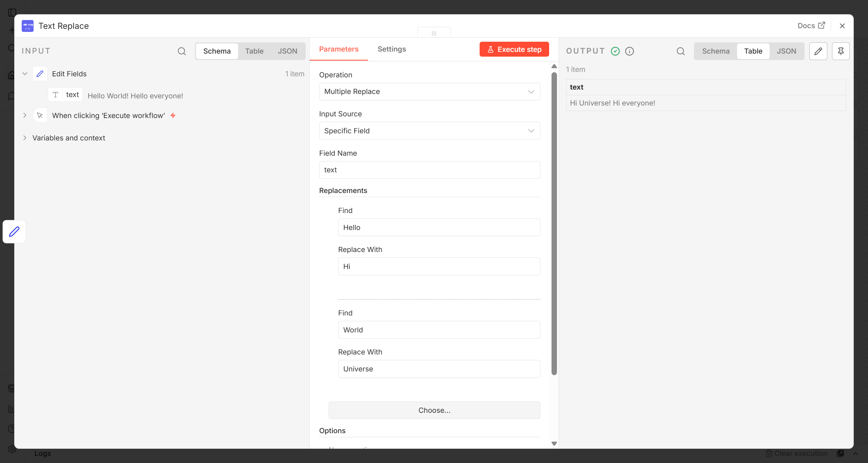Click the Replace With field containing Universe

click(439, 369)
